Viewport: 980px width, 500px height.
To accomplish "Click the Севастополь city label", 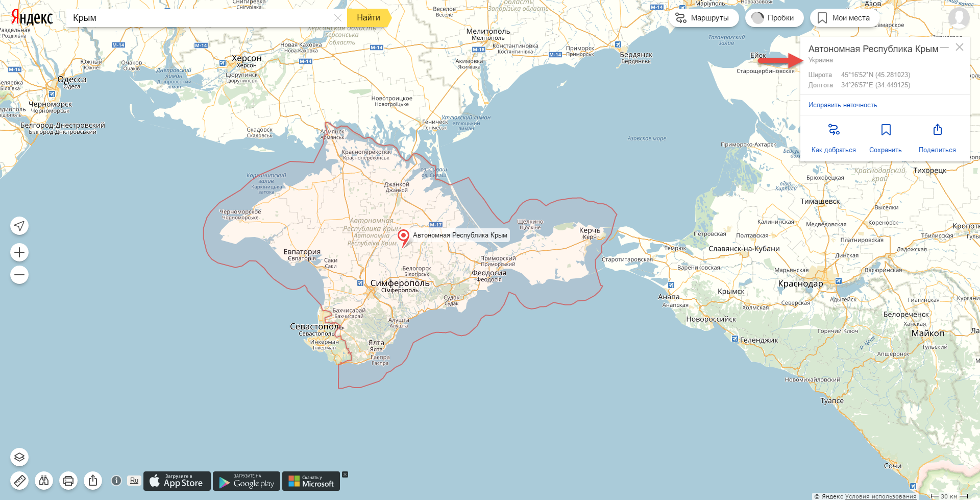I will pyautogui.click(x=316, y=326).
